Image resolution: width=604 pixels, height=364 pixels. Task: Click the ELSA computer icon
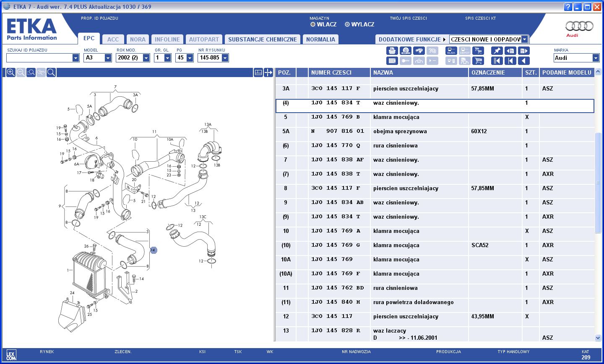click(451, 51)
